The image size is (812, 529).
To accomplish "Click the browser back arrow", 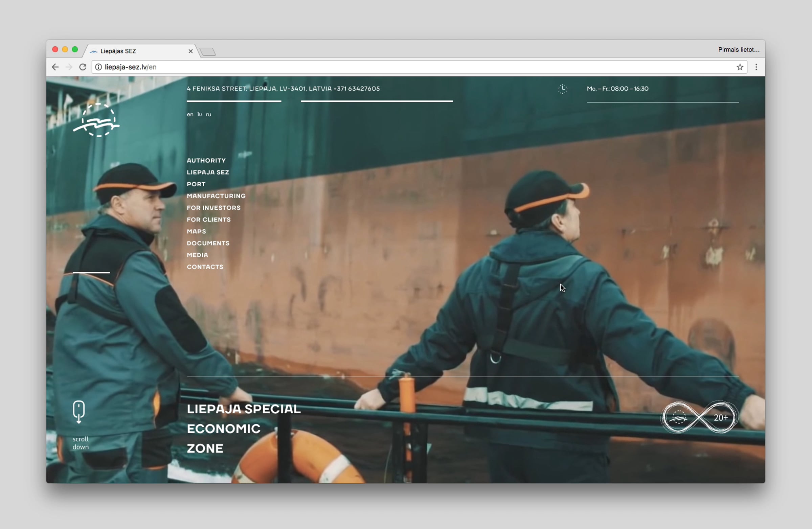I will (55, 67).
